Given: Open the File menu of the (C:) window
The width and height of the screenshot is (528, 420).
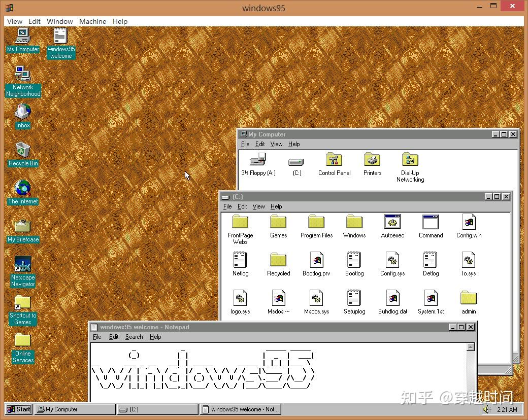Looking at the screenshot, I should pyautogui.click(x=227, y=206).
